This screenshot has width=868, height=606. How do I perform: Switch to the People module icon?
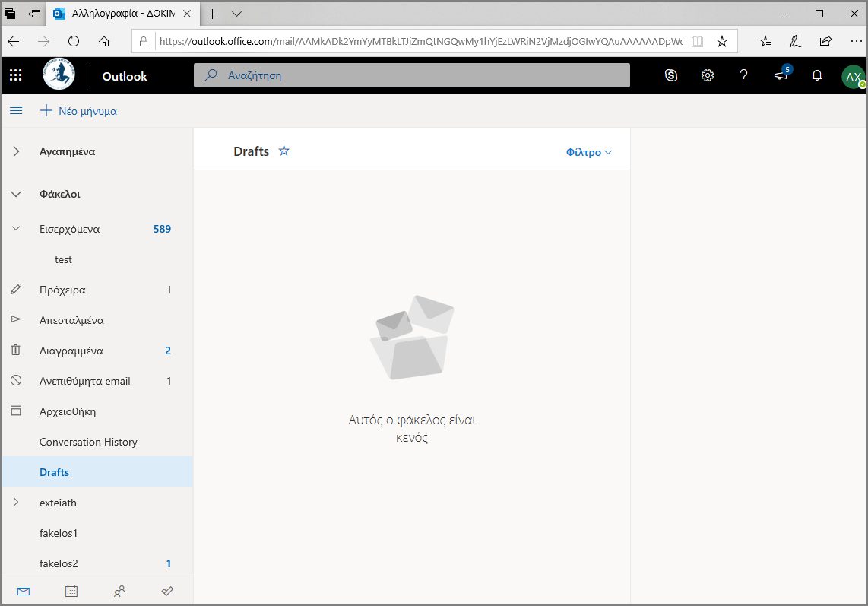pos(119,591)
